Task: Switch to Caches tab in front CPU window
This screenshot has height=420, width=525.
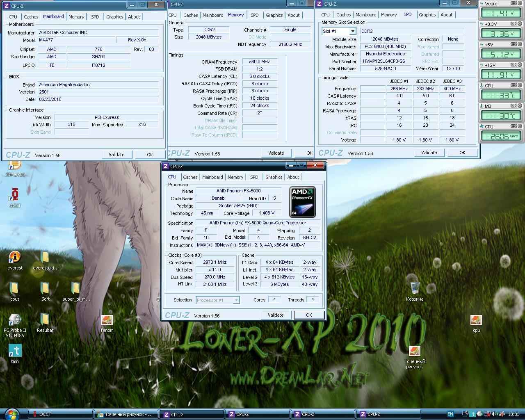Action: (x=190, y=177)
